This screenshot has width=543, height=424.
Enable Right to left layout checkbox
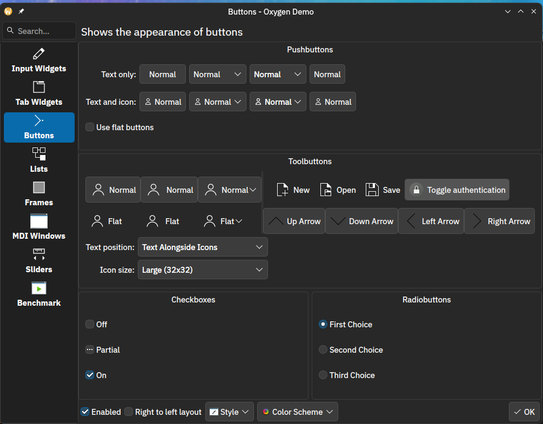[x=163, y=412]
